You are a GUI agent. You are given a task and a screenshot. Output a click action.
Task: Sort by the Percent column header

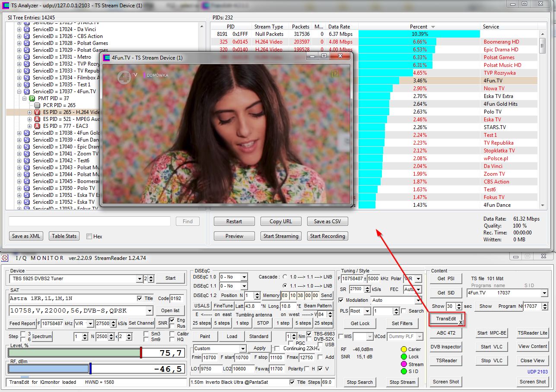(x=419, y=26)
